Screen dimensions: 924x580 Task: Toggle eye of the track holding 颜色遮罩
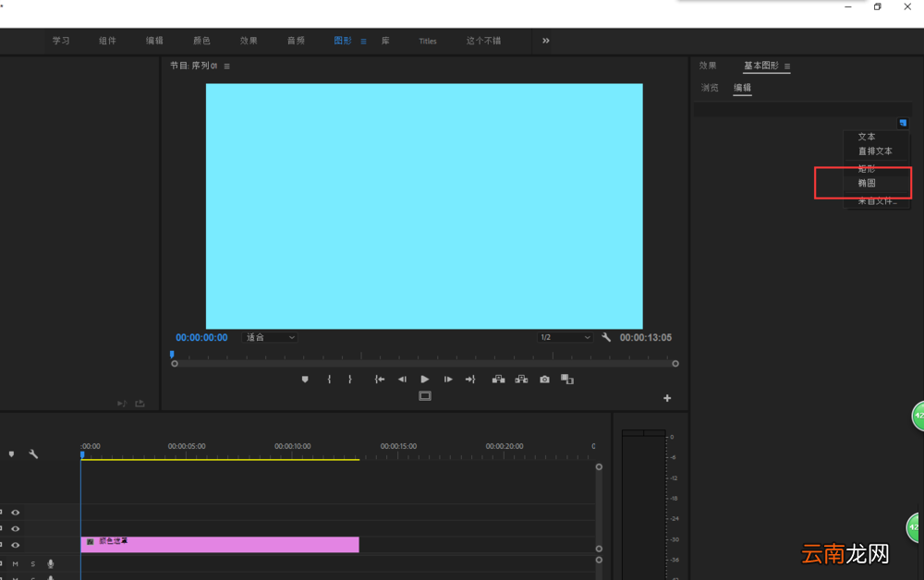[16, 545]
